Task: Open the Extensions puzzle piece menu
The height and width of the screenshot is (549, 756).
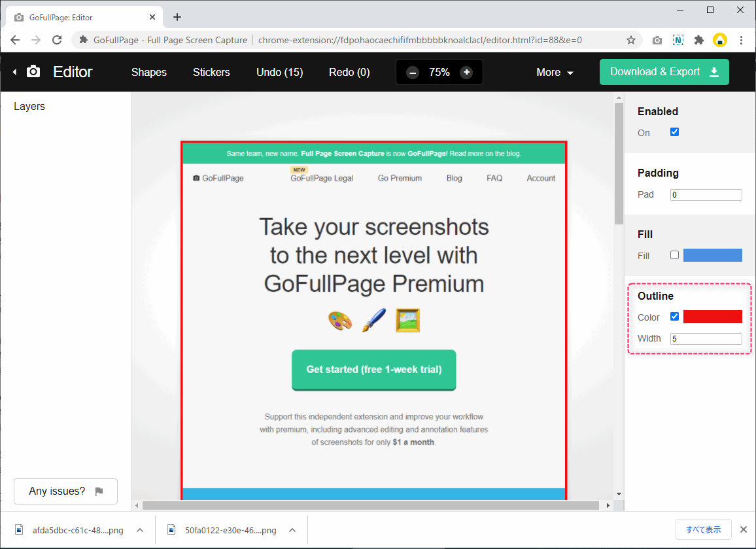Action: point(698,40)
